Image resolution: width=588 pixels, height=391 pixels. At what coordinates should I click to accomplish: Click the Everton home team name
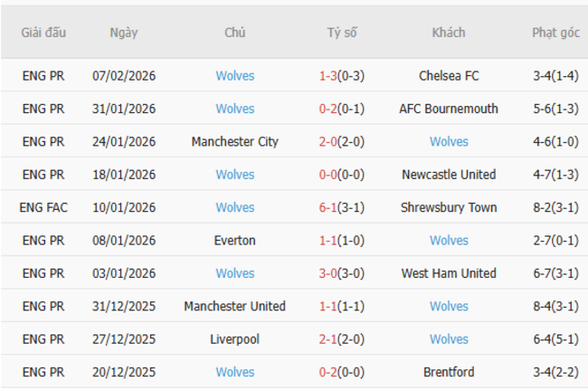(x=235, y=241)
